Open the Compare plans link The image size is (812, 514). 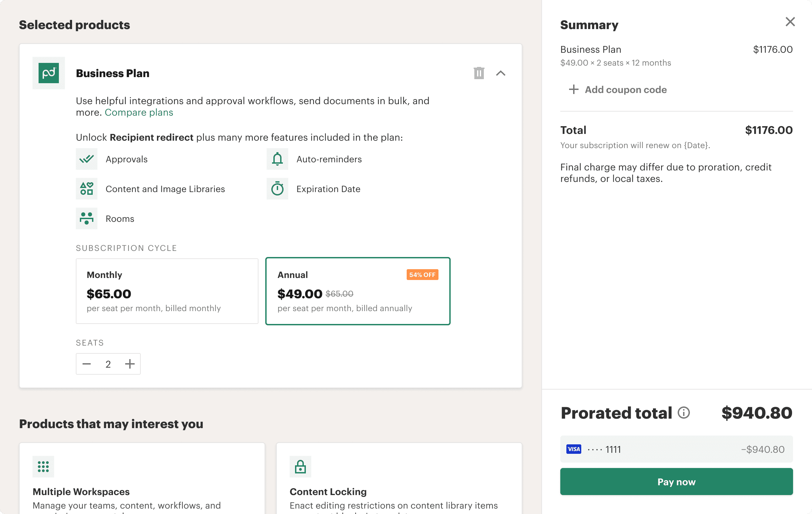[x=139, y=112]
